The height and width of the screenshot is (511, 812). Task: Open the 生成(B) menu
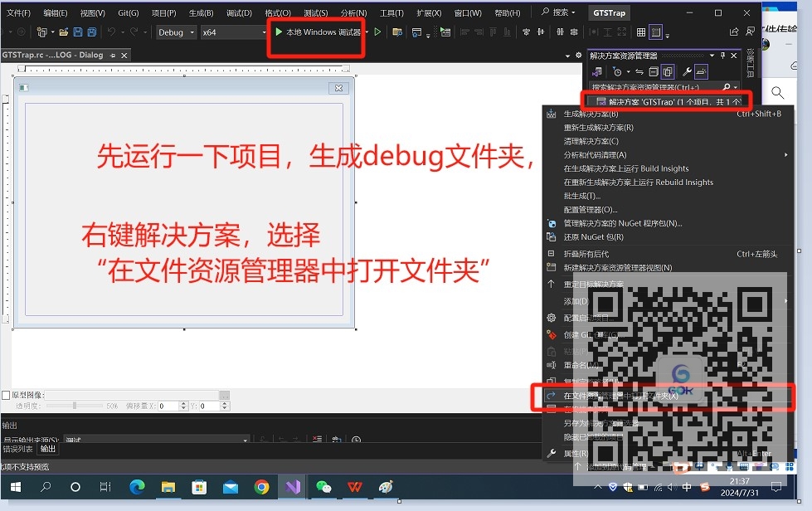tap(202, 13)
